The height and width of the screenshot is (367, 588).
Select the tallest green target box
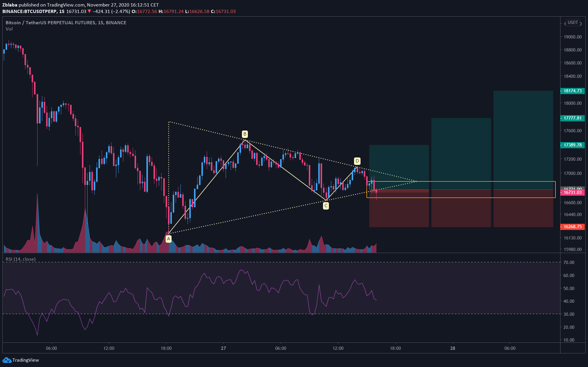[523, 140]
